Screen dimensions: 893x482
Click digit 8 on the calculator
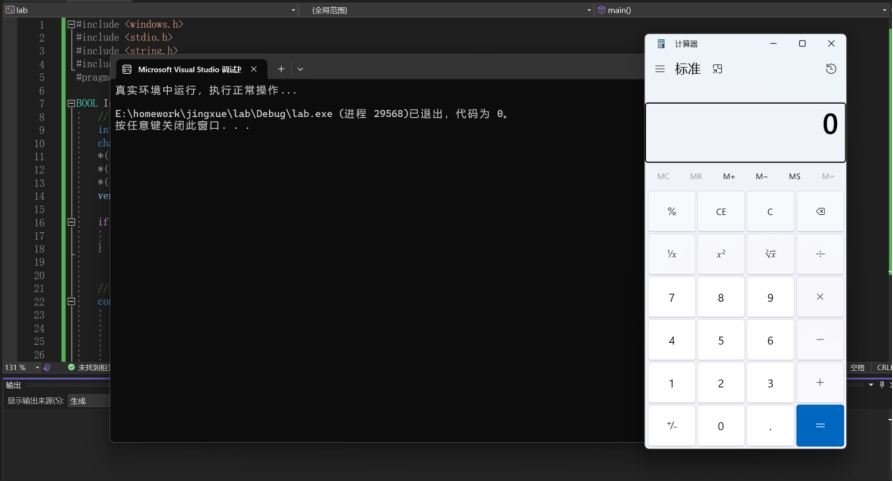(x=721, y=297)
